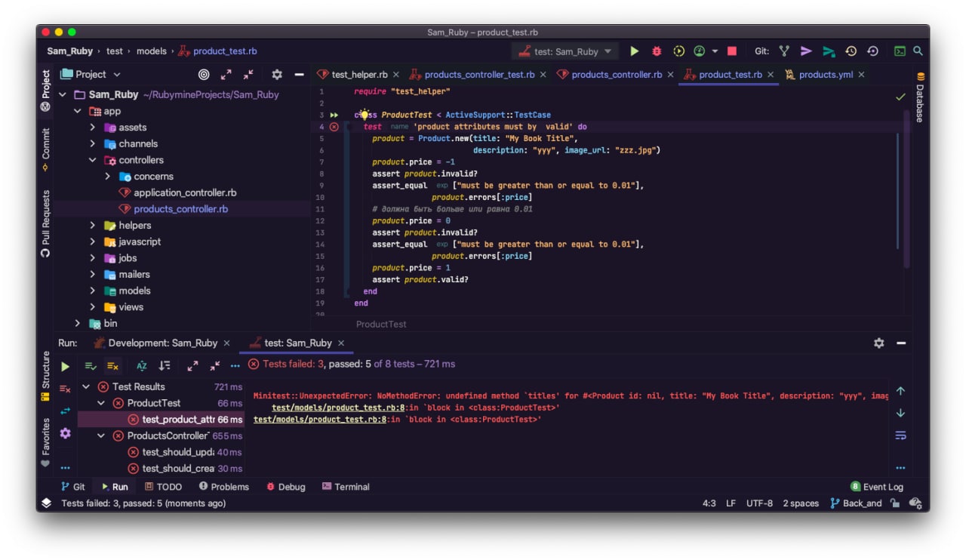966x560 pixels.
Task: Locate opened file in Project tree
Action: (x=204, y=75)
